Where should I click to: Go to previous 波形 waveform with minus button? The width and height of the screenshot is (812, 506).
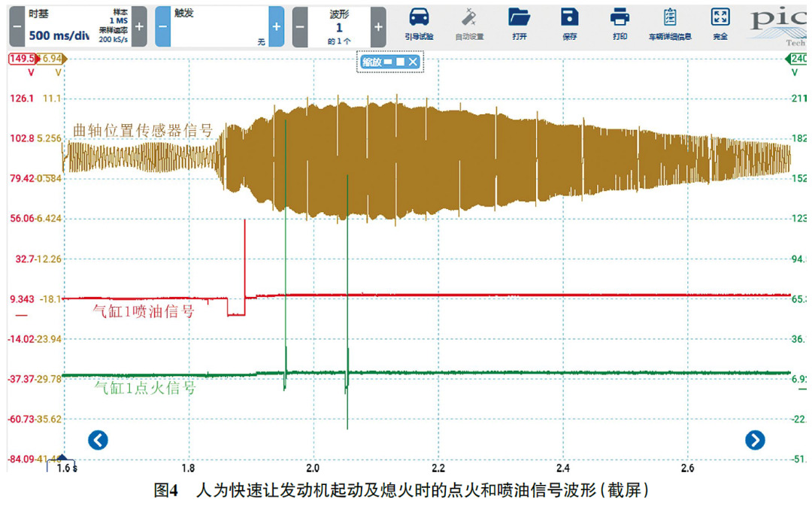(x=300, y=26)
